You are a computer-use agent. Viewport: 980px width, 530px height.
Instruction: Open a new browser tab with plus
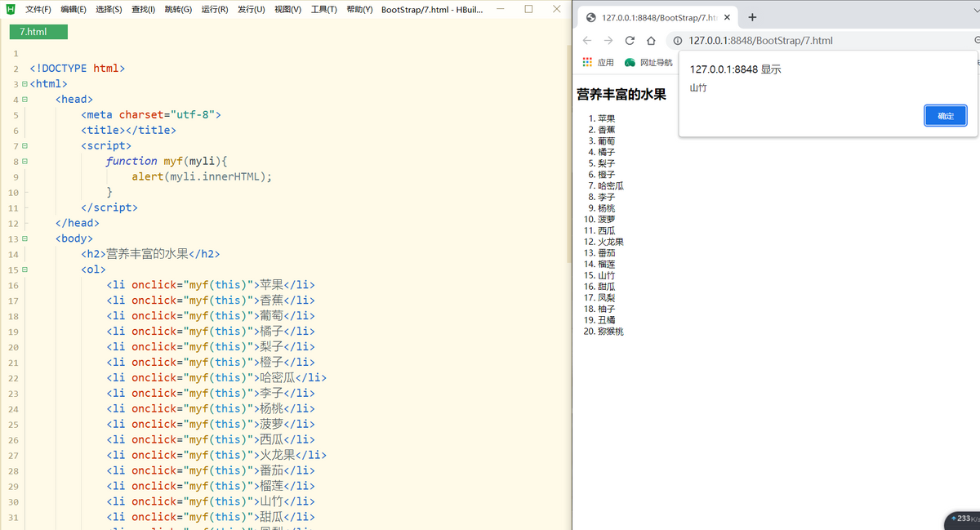click(752, 17)
